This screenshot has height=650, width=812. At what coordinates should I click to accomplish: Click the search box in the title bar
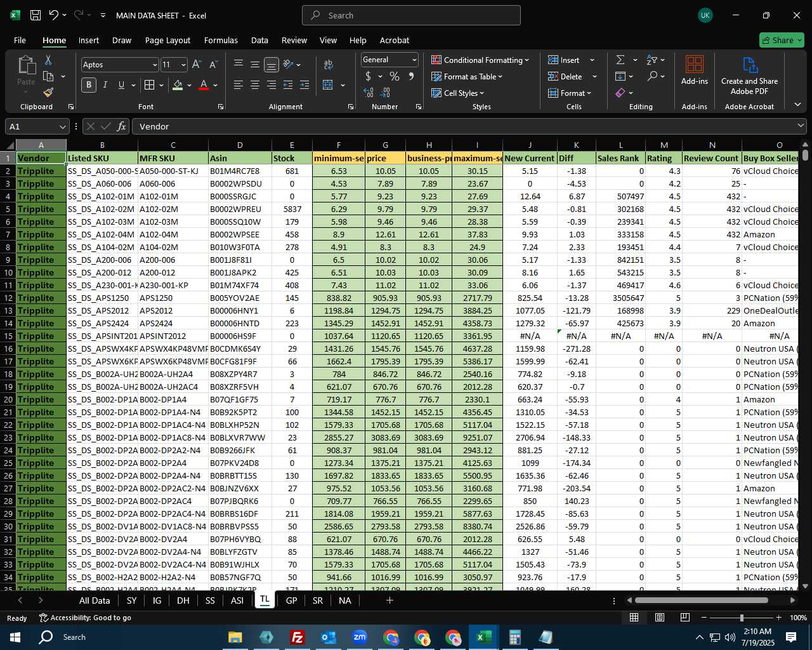[411, 15]
